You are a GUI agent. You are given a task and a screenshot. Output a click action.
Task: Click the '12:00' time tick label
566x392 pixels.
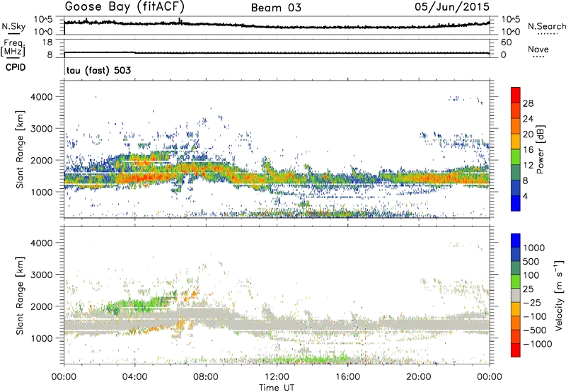tap(277, 377)
